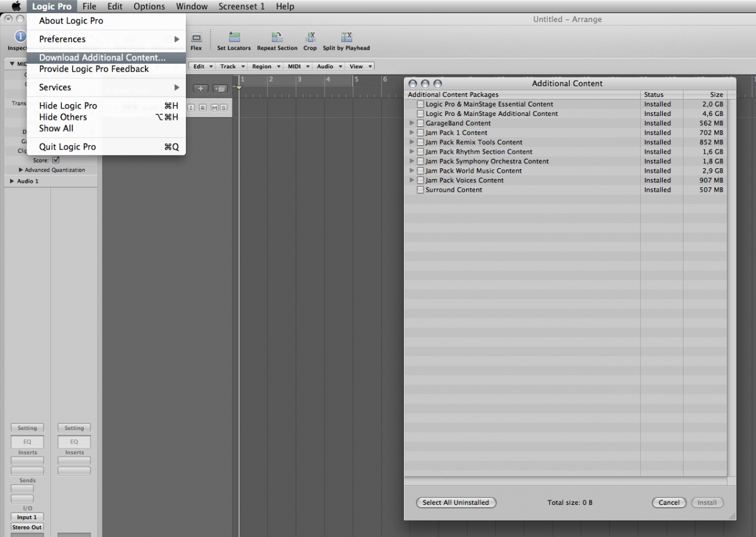Click Cancel in Additional Content dialog

[x=669, y=502]
